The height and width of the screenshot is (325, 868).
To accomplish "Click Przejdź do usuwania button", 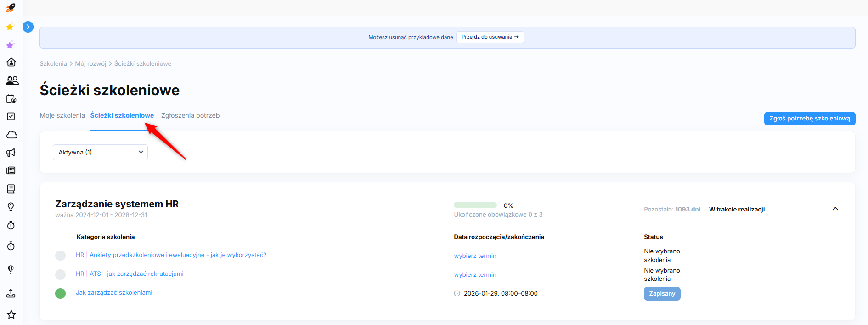I will tap(490, 37).
